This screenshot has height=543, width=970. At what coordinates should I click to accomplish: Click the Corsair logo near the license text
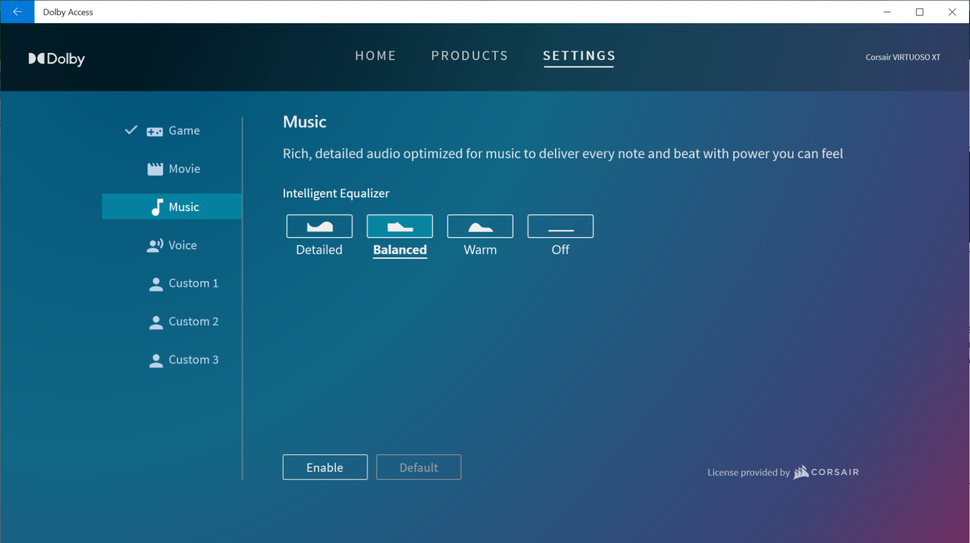tap(826, 472)
